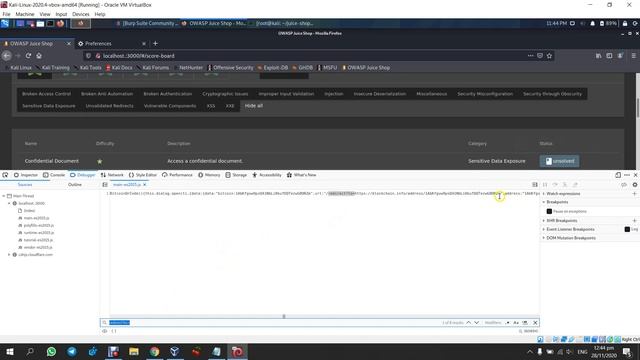Image resolution: width=640 pixels, height=360 pixels.
Task: Go back with the Firefox back arrow
Action: 7,56
